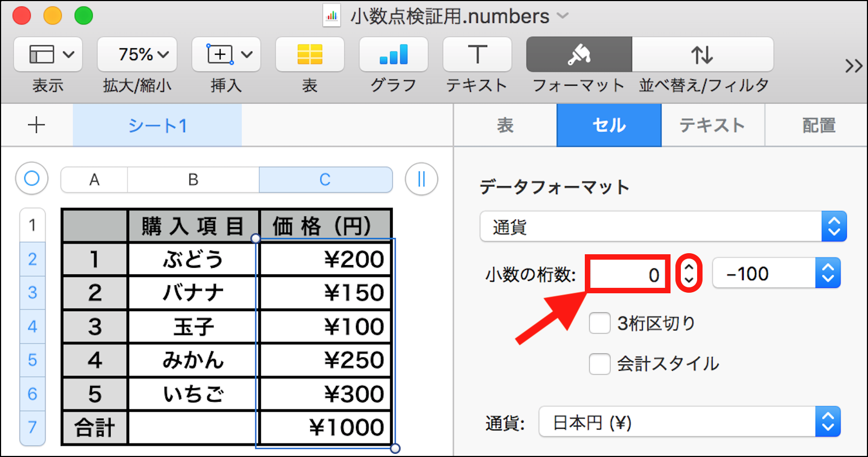Image resolution: width=868 pixels, height=457 pixels.
Task: Enable the 3桁区切り thousands separator checkbox
Action: pyautogui.click(x=599, y=323)
